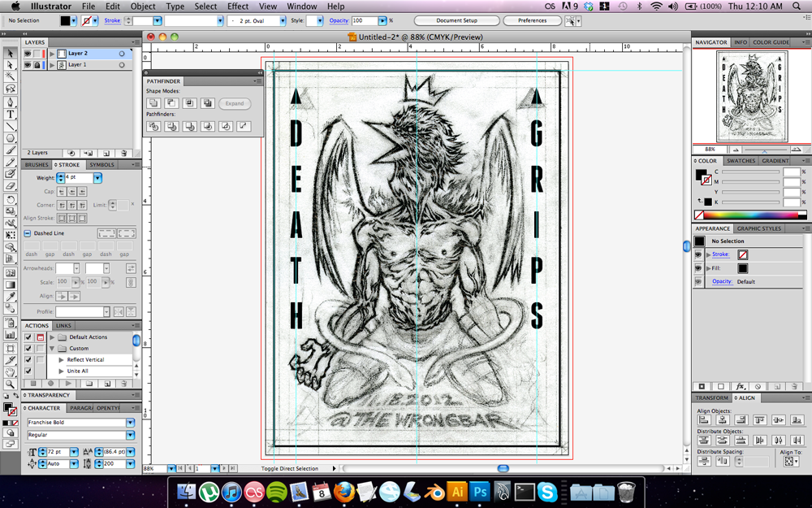Collapse the Custom actions folder

tap(52, 349)
